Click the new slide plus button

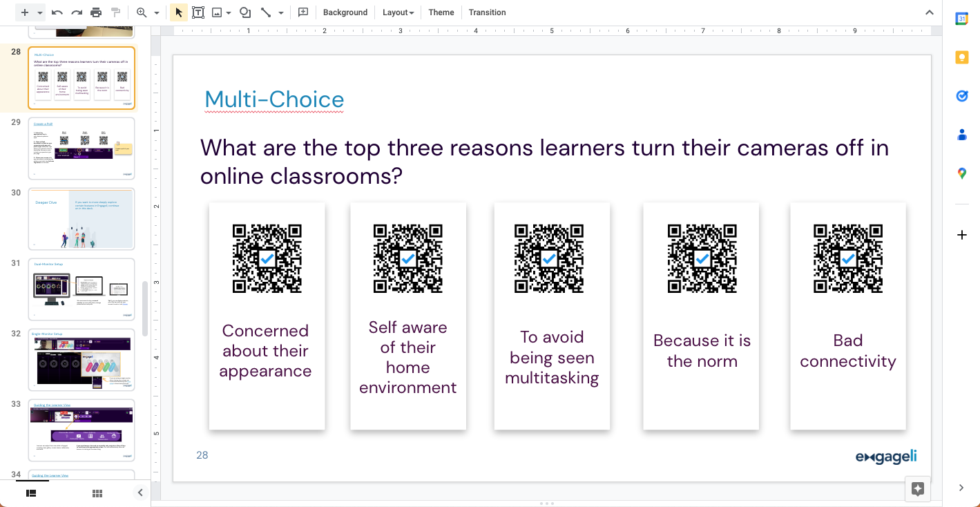point(25,12)
